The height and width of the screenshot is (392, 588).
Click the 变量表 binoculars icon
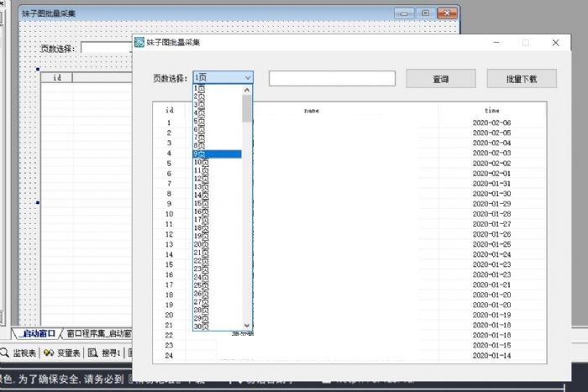click(x=49, y=353)
